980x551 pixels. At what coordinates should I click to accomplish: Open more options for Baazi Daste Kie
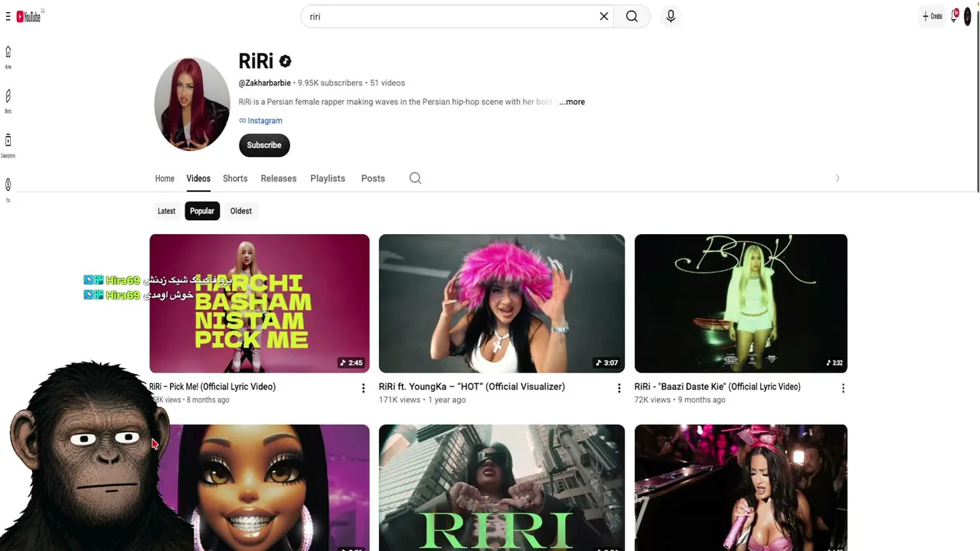[843, 389]
